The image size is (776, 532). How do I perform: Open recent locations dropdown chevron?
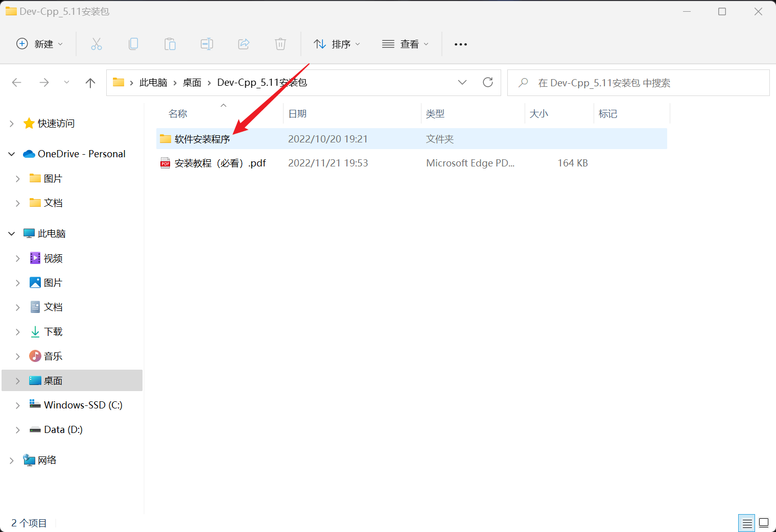click(x=66, y=82)
